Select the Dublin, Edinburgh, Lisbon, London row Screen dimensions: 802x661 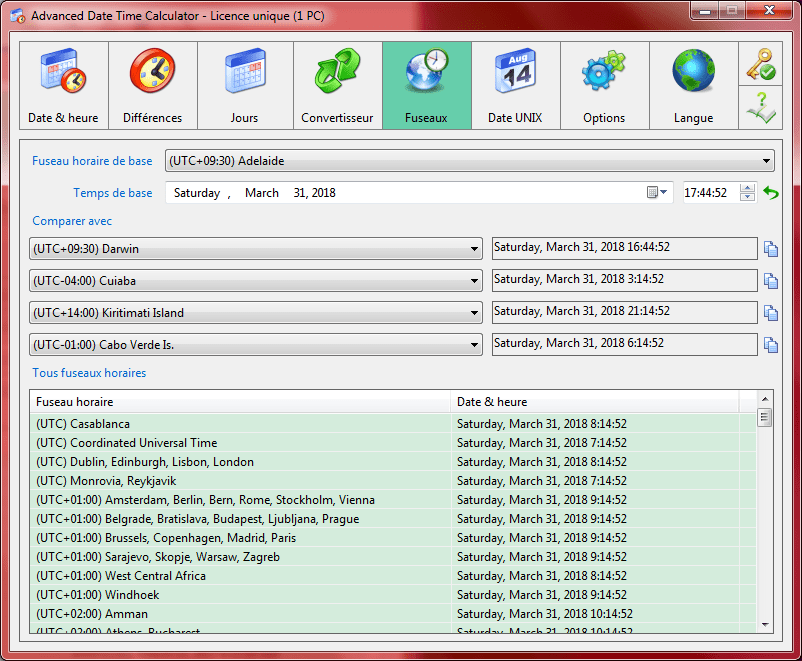tap(393, 461)
